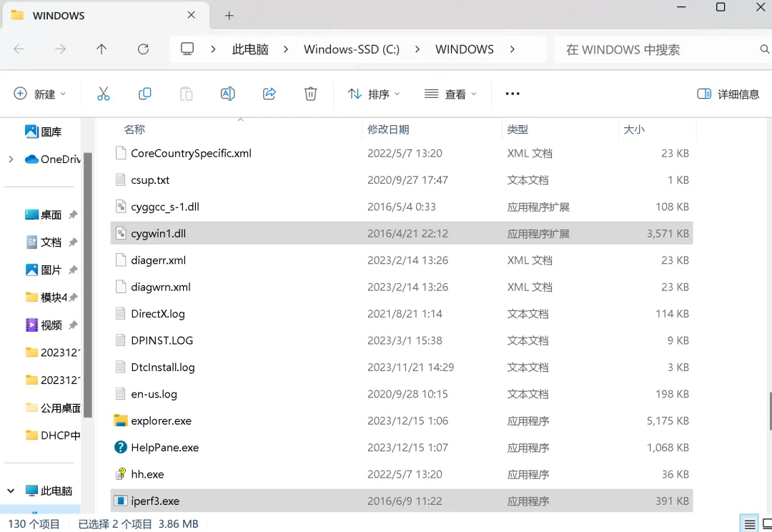Switch to details list view in status bar
This screenshot has height=532, width=772.
(748, 524)
